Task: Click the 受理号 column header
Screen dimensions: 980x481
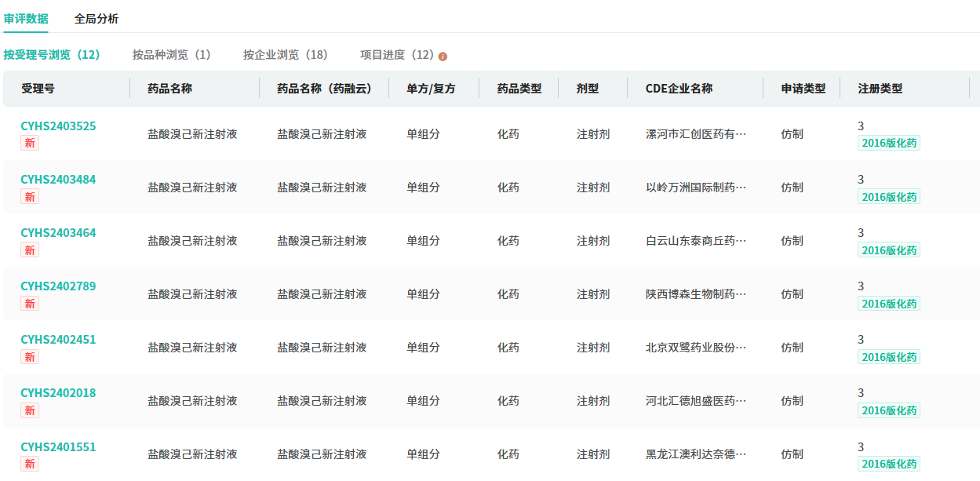Action: [38, 89]
